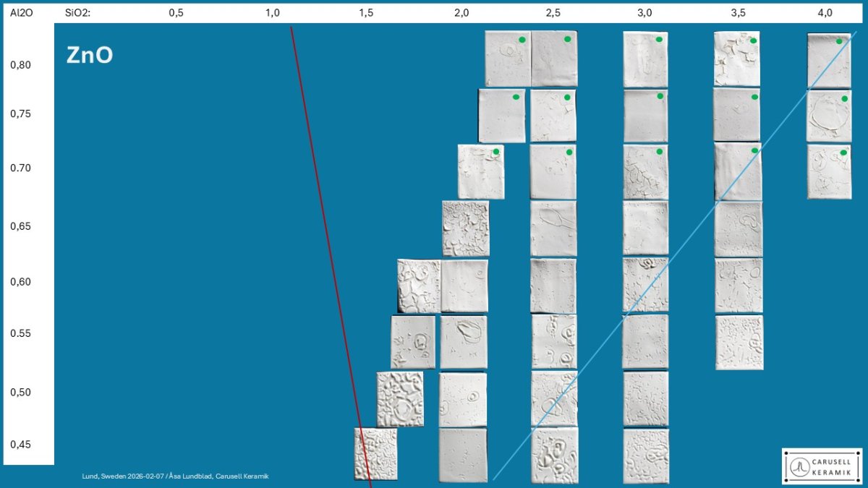Select the 0,75 row tile at SiO2 4,0
This screenshot has height=488, width=868.
(829, 116)
